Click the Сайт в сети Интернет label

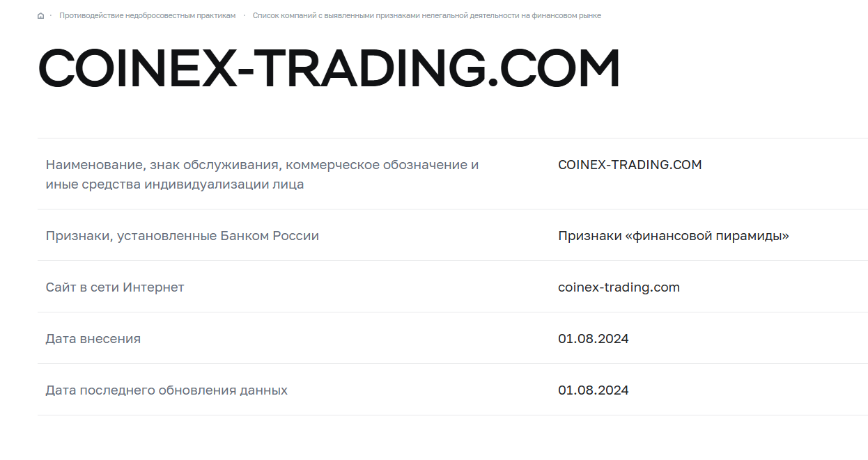[115, 287]
